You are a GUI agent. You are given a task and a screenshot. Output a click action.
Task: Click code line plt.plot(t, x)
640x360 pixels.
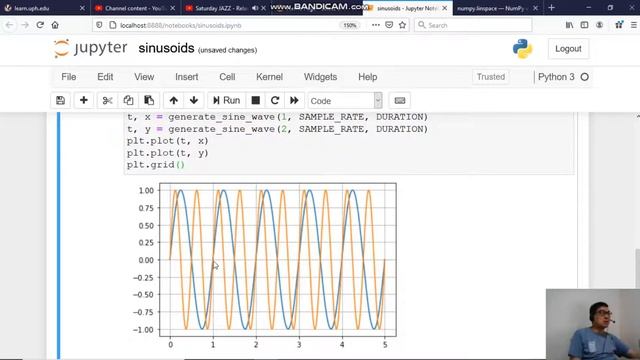[x=167, y=141]
